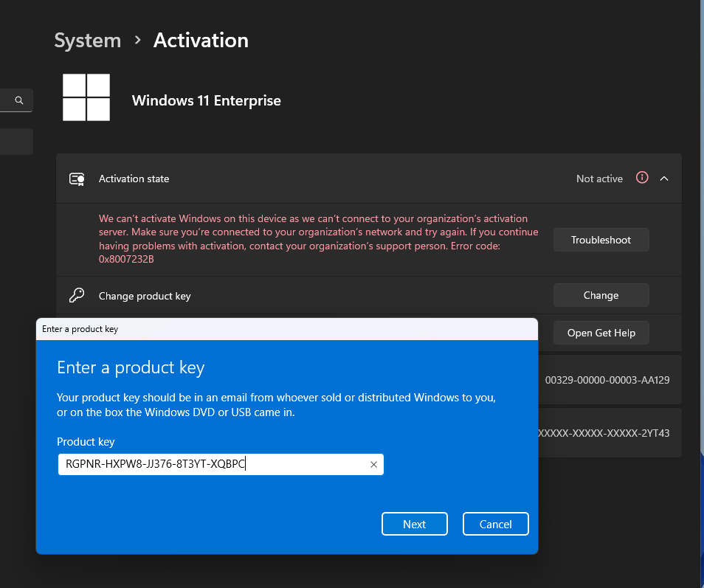Click the Activation breadcrumb heading
The height and width of the screenshot is (588, 704).
point(201,41)
